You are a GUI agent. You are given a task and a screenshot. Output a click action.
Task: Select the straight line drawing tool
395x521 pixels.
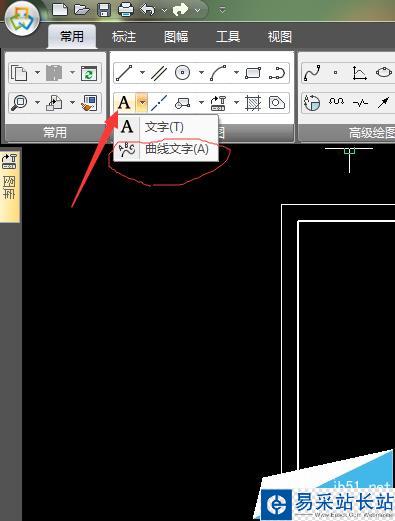pos(124,73)
